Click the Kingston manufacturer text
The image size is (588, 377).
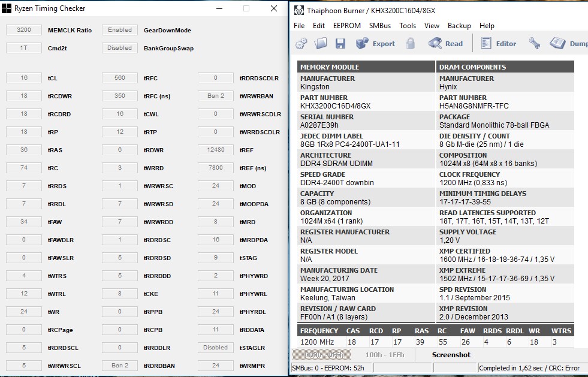coord(315,87)
